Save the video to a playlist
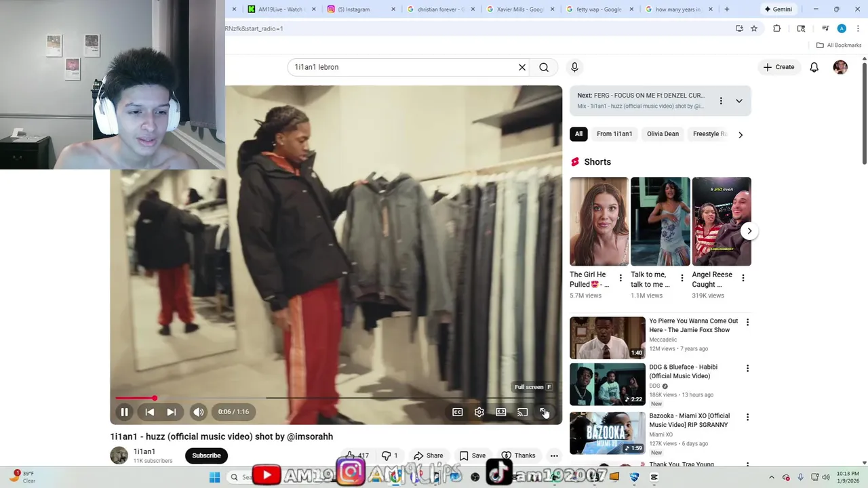This screenshot has width=868, height=488. click(473, 455)
